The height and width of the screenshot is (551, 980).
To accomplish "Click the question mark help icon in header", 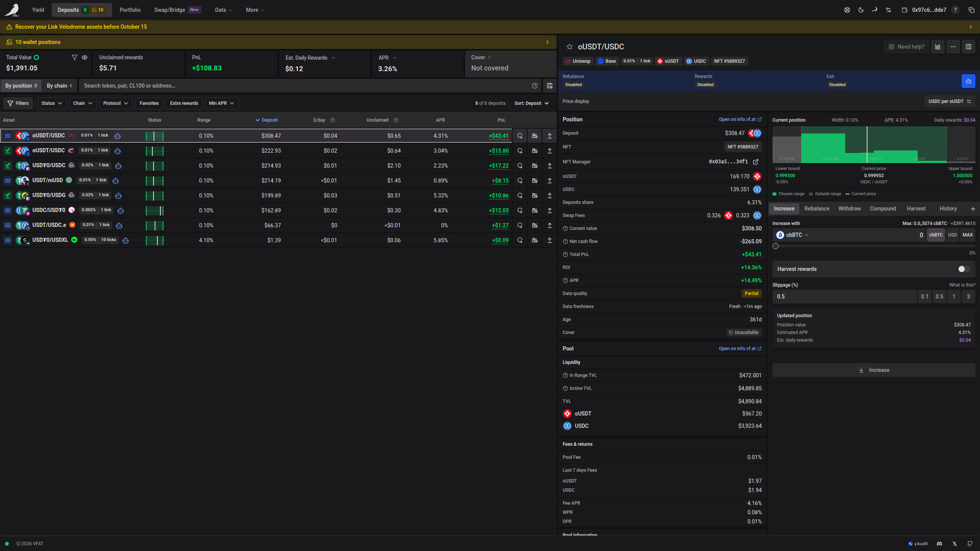I will 955,10.
